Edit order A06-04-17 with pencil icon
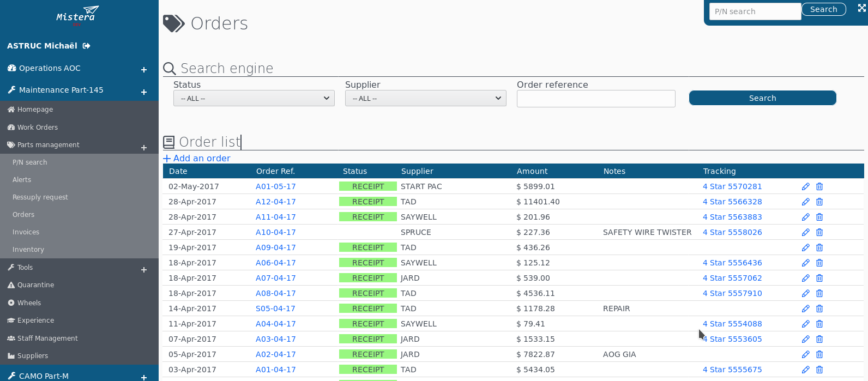Viewport: 868px width, 381px height. point(805,263)
